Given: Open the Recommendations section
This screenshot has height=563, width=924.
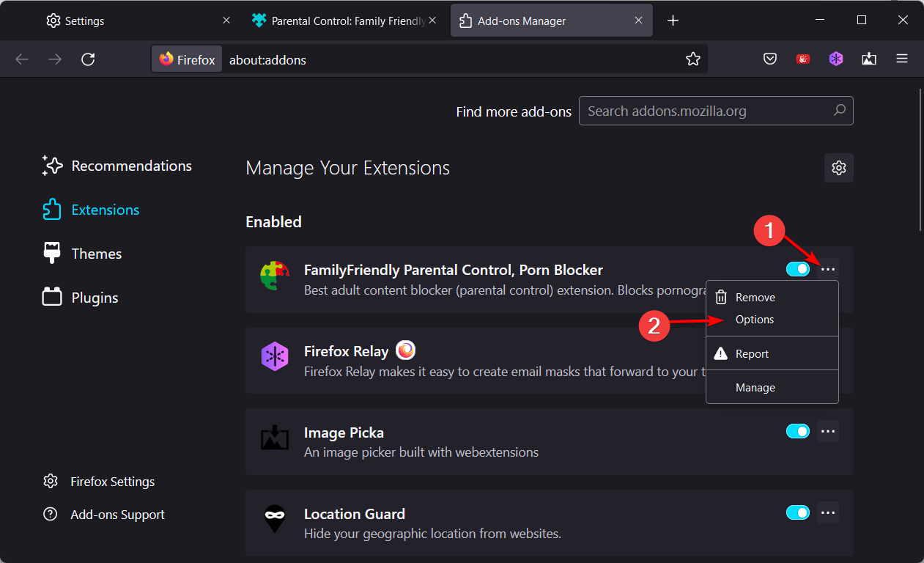Looking at the screenshot, I should (117, 166).
